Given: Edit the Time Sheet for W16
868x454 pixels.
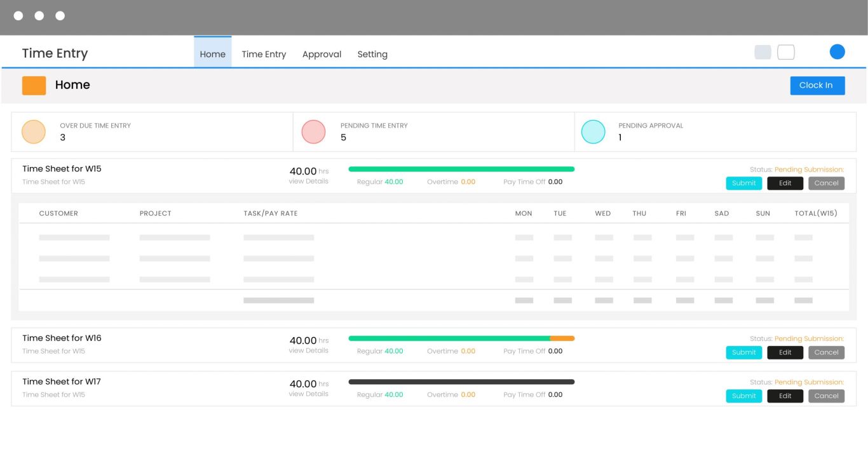Looking at the screenshot, I should point(785,352).
